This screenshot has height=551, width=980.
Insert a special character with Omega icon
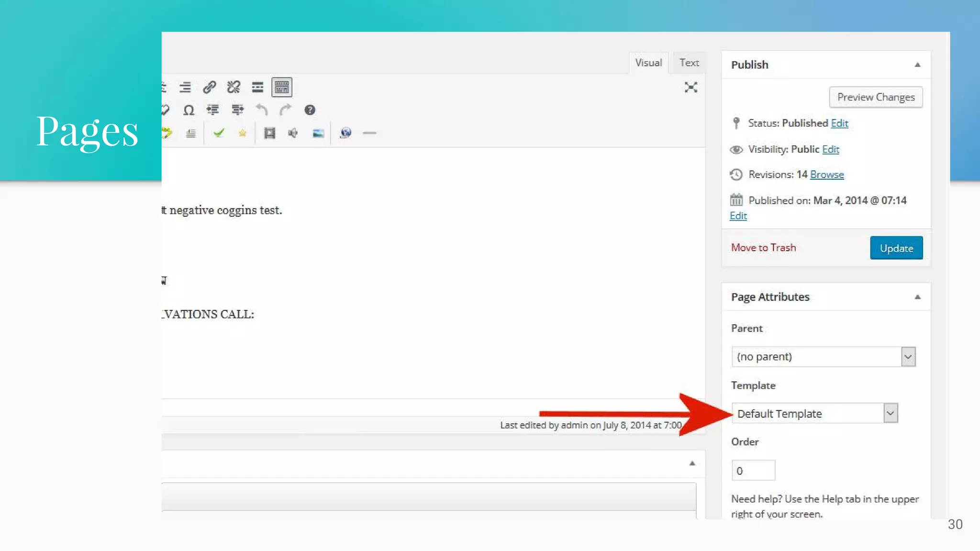[x=189, y=110]
